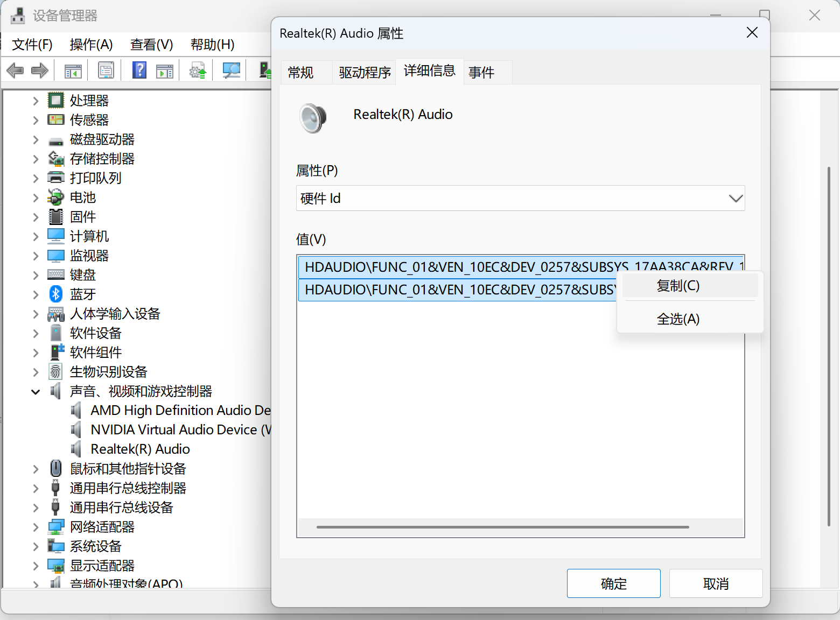Viewport: 840px width, 620px height.
Task: Select the 系统设备 tree item
Action: (95, 546)
